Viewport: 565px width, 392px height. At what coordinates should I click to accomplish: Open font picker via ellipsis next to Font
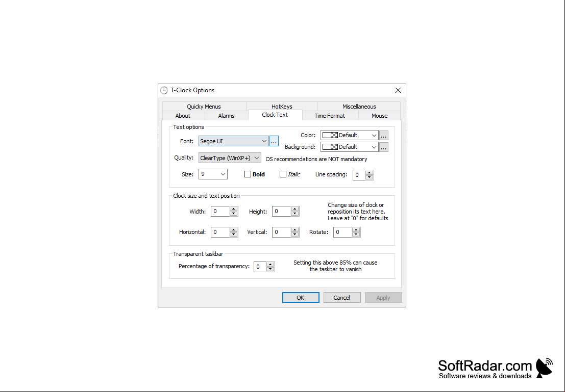point(274,141)
